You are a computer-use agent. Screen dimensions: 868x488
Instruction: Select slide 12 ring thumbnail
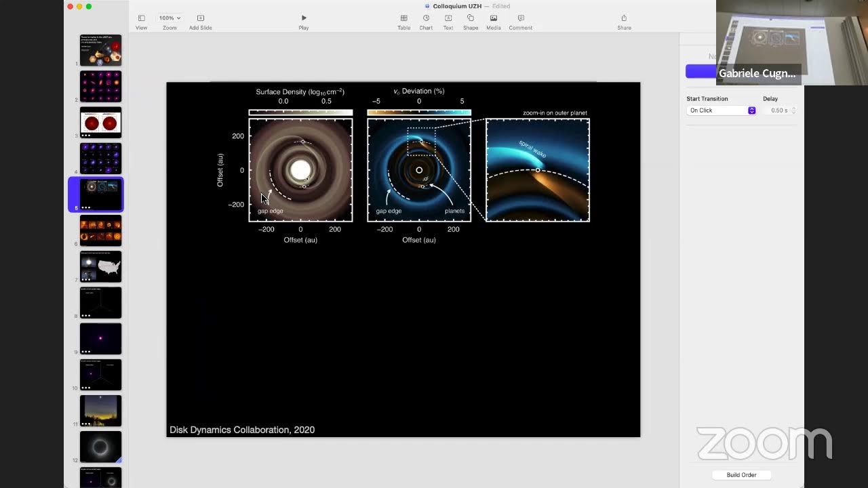tap(101, 447)
